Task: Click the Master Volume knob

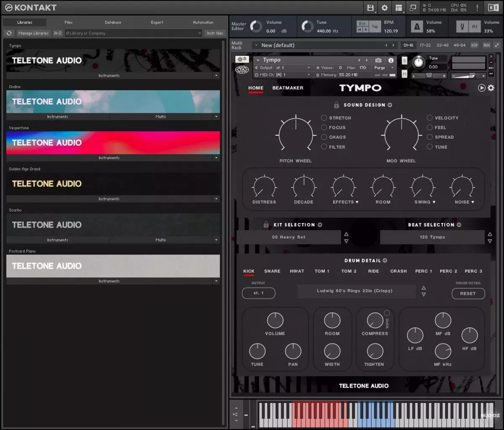Action: (256, 26)
